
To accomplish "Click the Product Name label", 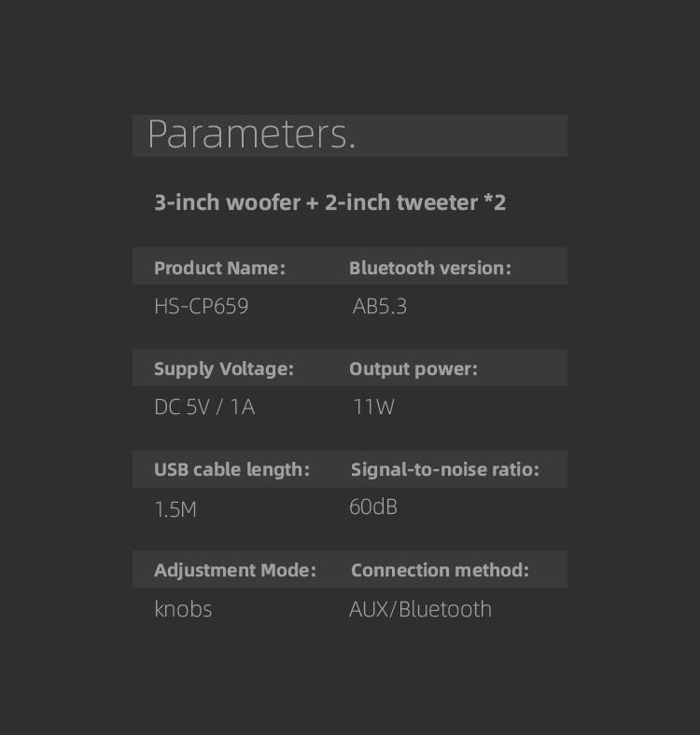I will click(219, 268).
